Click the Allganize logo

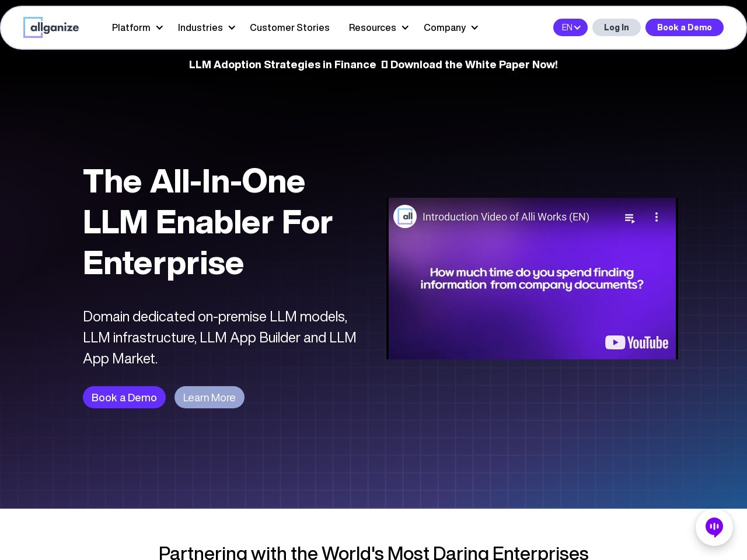(51, 27)
